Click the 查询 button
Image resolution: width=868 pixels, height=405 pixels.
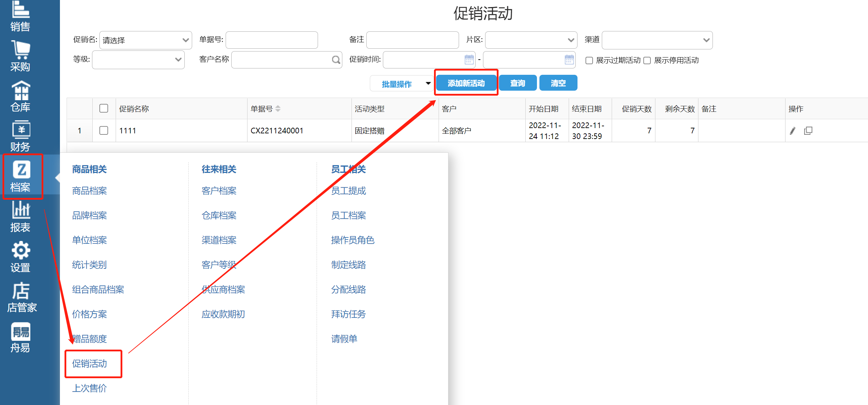[518, 83]
